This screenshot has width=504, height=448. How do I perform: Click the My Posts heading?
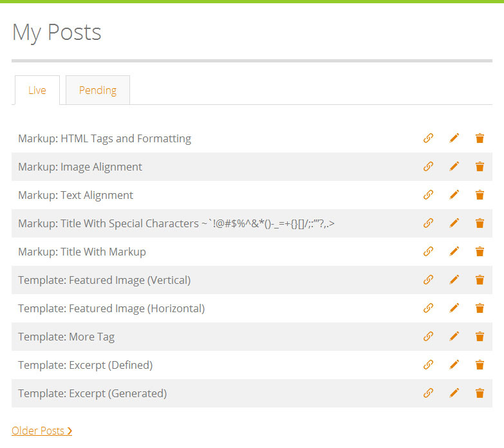click(x=57, y=32)
